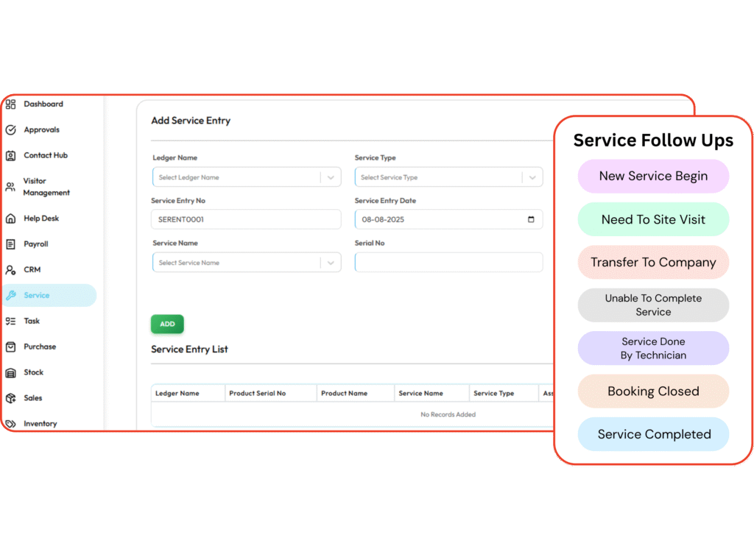Image resolution: width=754 pixels, height=560 pixels.
Task: Open calendar picker in Service Entry Date
Action: [x=531, y=220]
